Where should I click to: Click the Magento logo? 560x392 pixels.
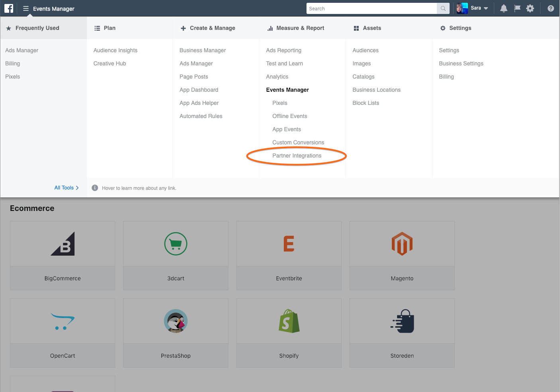[x=402, y=244]
